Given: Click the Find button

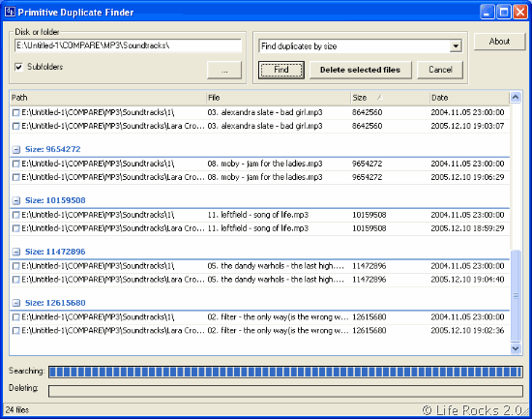Looking at the screenshot, I should coord(281,70).
